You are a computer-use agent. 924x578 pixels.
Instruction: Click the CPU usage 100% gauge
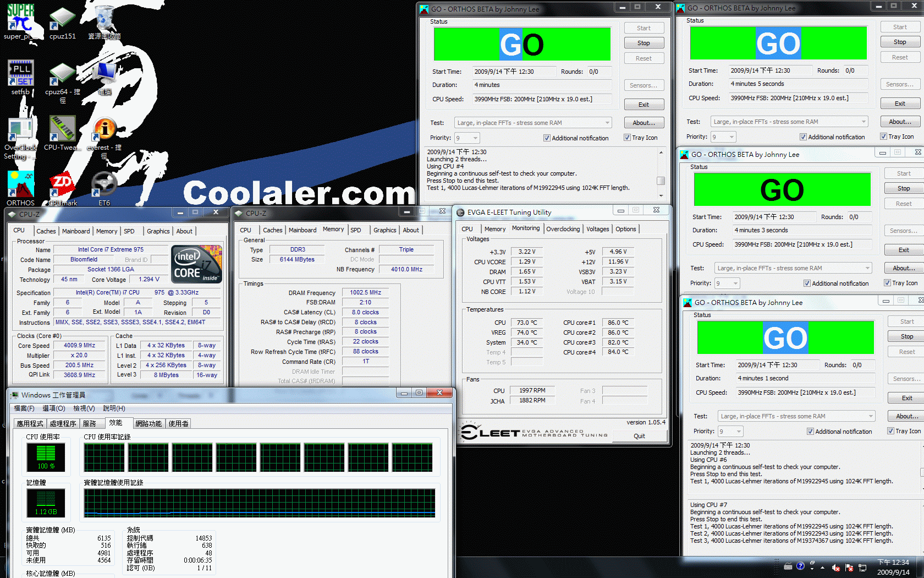tap(46, 457)
